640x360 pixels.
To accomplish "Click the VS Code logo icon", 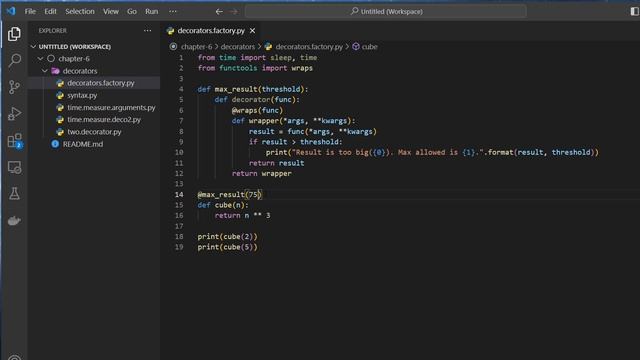I will point(11,11).
